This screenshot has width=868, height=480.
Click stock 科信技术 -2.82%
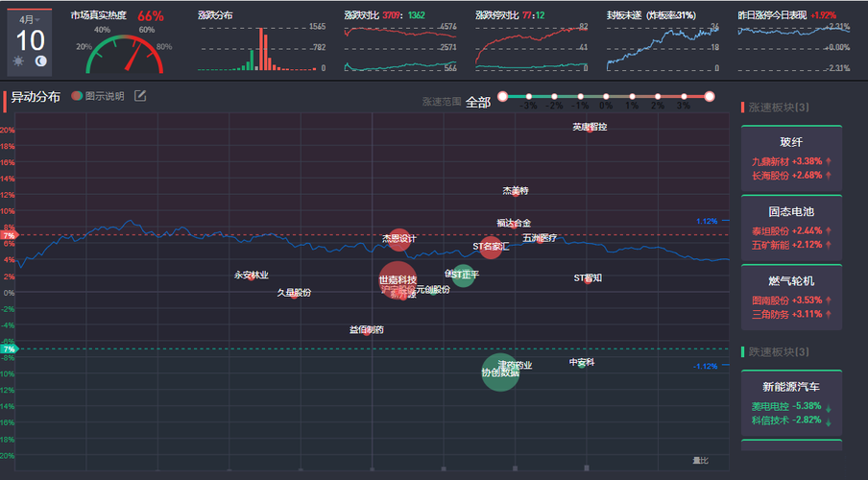791,420
